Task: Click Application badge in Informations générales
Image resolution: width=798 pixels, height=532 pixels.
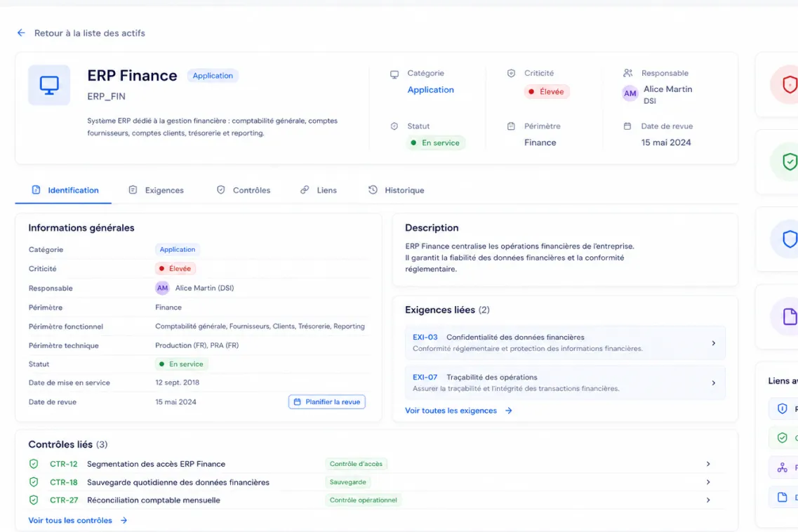Action: point(178,249)
